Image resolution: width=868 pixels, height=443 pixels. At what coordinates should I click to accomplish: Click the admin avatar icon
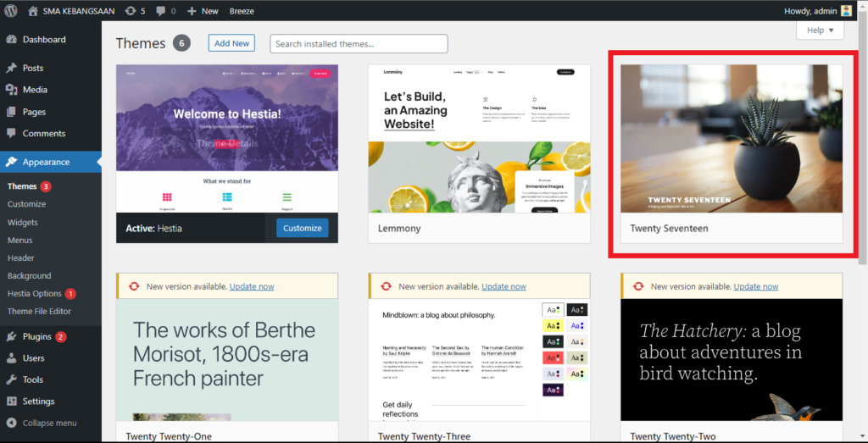pyautogui.click(x=847, y=10)
